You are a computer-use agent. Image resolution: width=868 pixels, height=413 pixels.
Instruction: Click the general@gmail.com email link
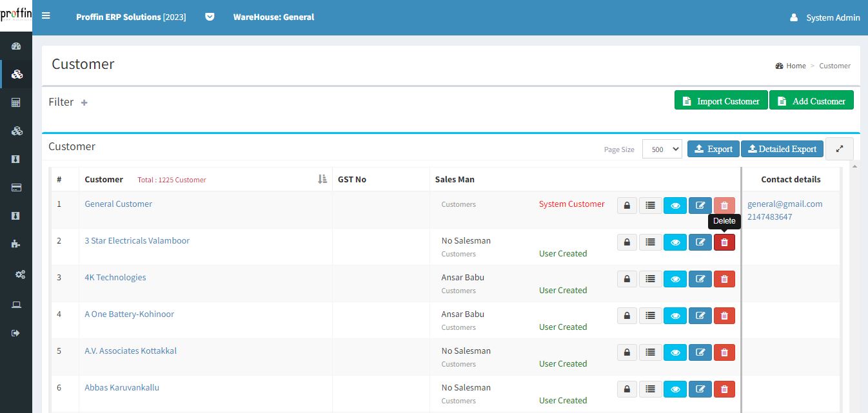785,204
